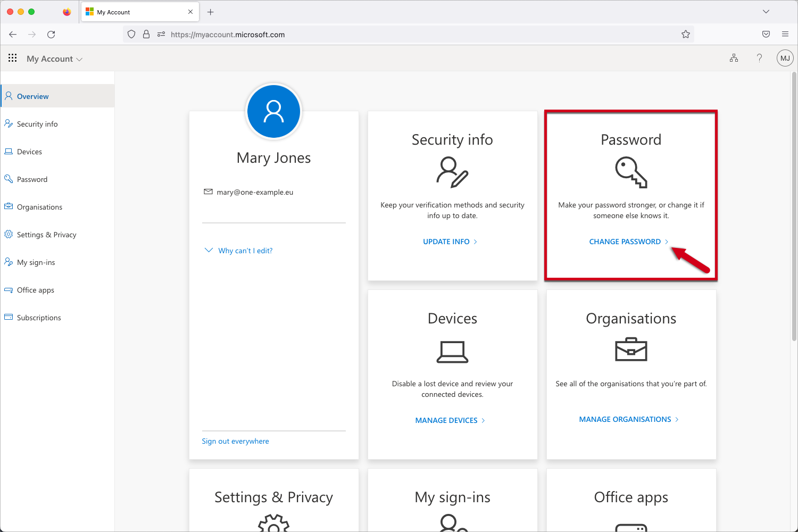Expand the 'Why can't I edit?' section
The image size is (798, 532).
[245, 250]
